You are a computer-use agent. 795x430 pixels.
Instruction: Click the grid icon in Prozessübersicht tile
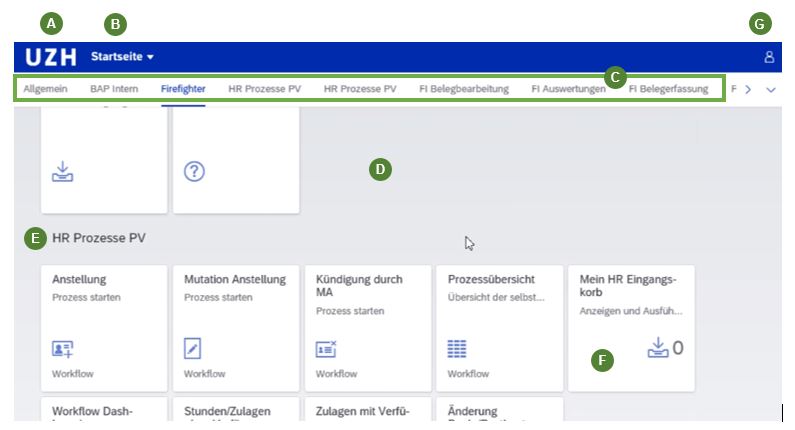click(457, 348)
